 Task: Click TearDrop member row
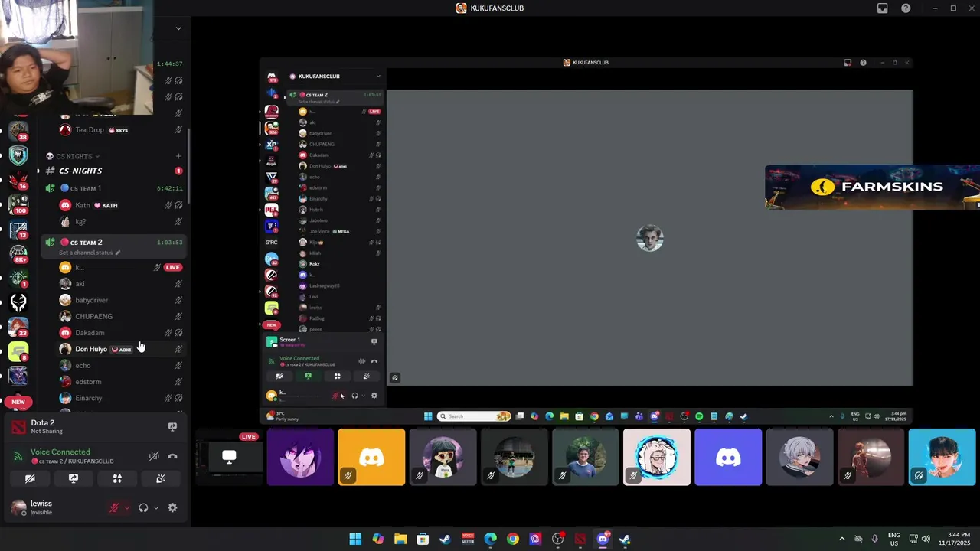coord(121,130)
